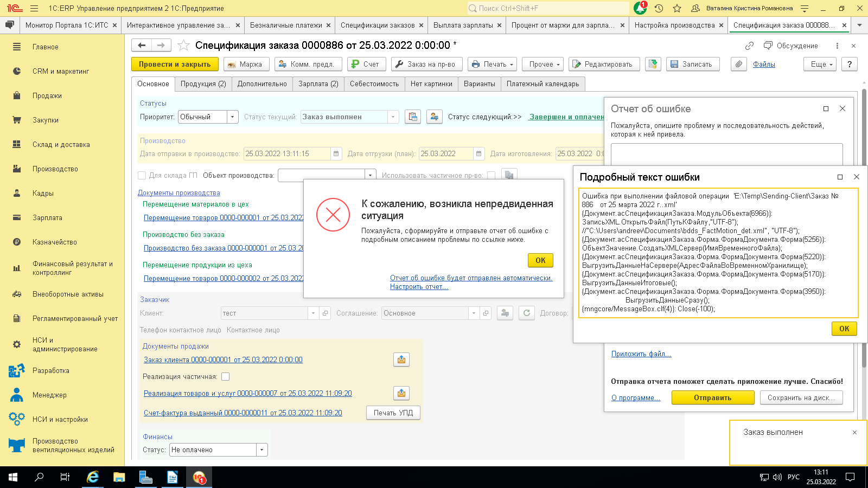Open calendar picker for Дата отгрузки (план)
This screenshot has height=488, width=868.
478,154
